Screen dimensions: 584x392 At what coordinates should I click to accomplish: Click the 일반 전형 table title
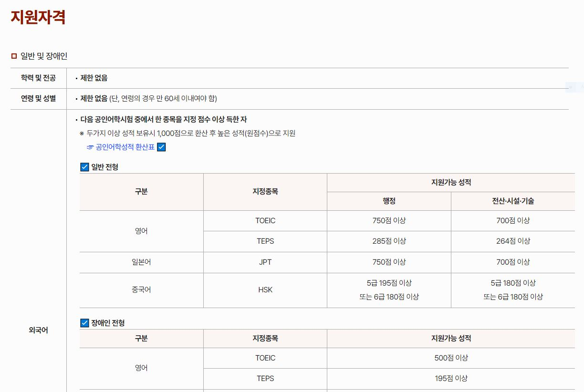tap(105, 167)
